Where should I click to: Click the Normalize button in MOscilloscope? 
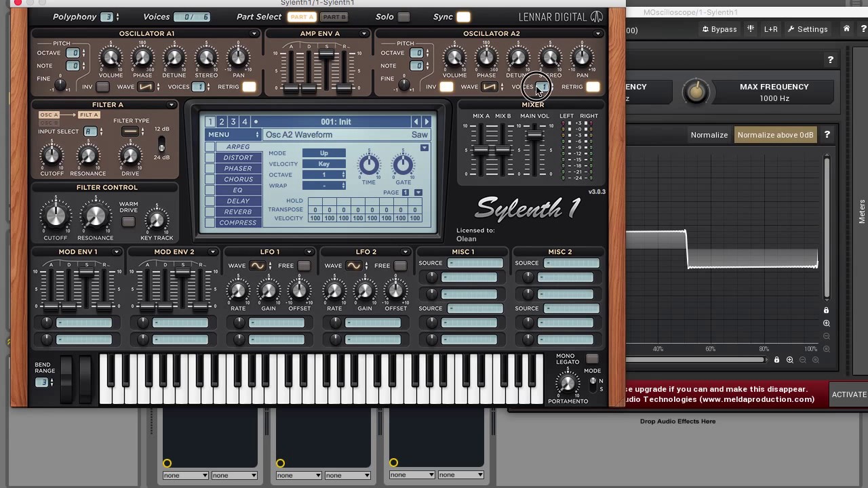709,135
